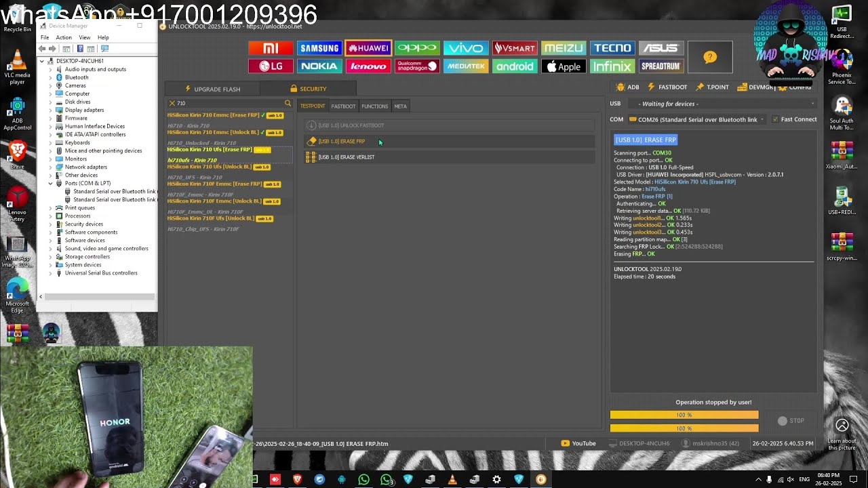Viewport: 868px width, 488px height.
Task: Select the Tecno brand logo
Action: 612,48
